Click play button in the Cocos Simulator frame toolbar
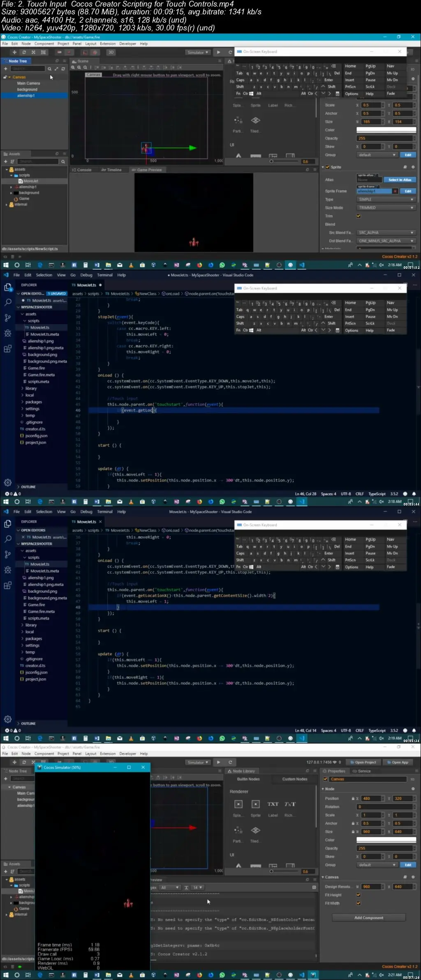This screenshot has width=421, height=980. [x=218, y=762]
